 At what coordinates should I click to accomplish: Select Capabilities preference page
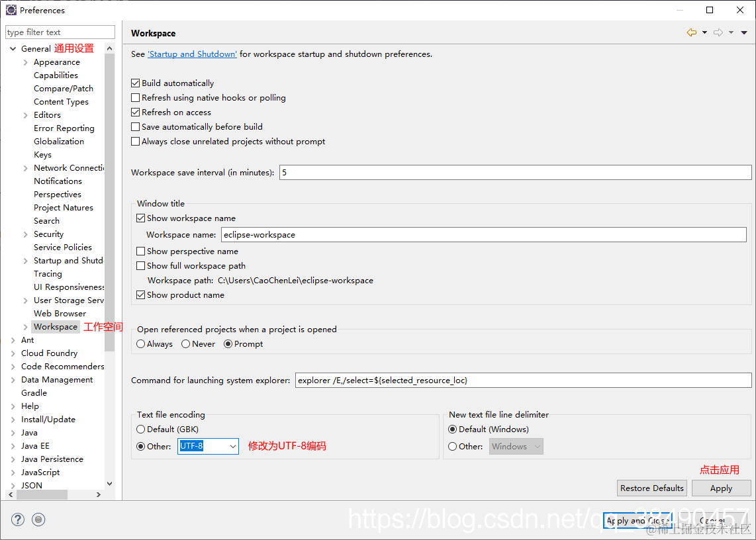tap(56, 75)
